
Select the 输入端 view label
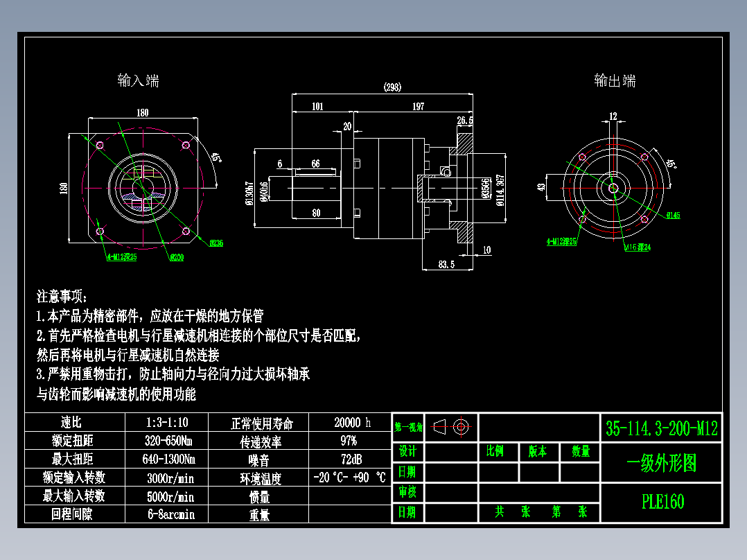point(137,81)
